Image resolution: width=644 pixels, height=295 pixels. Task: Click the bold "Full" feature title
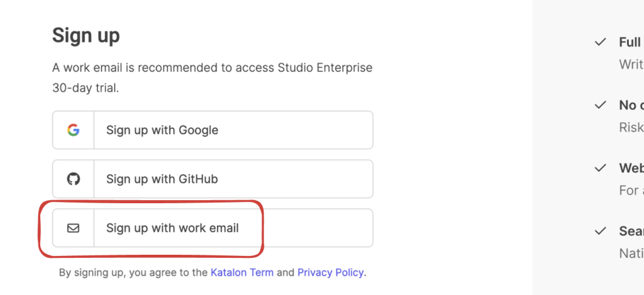pos(630,42)
